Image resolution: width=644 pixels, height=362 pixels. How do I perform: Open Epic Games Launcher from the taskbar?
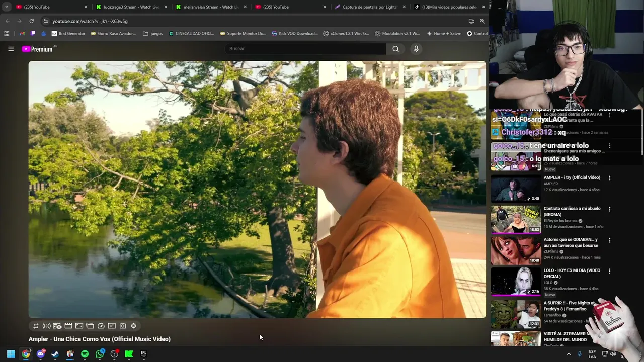tap(143, 354)
